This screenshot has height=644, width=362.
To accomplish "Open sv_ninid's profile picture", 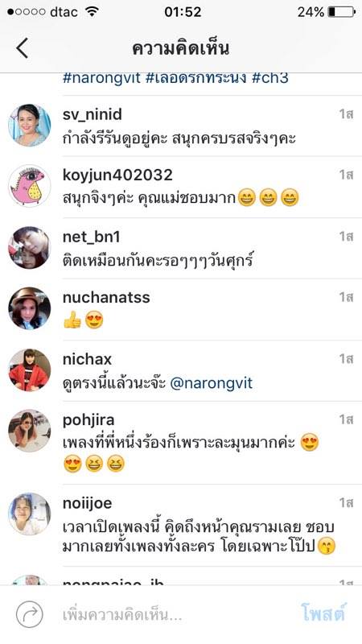I will [x=30, y=126].
